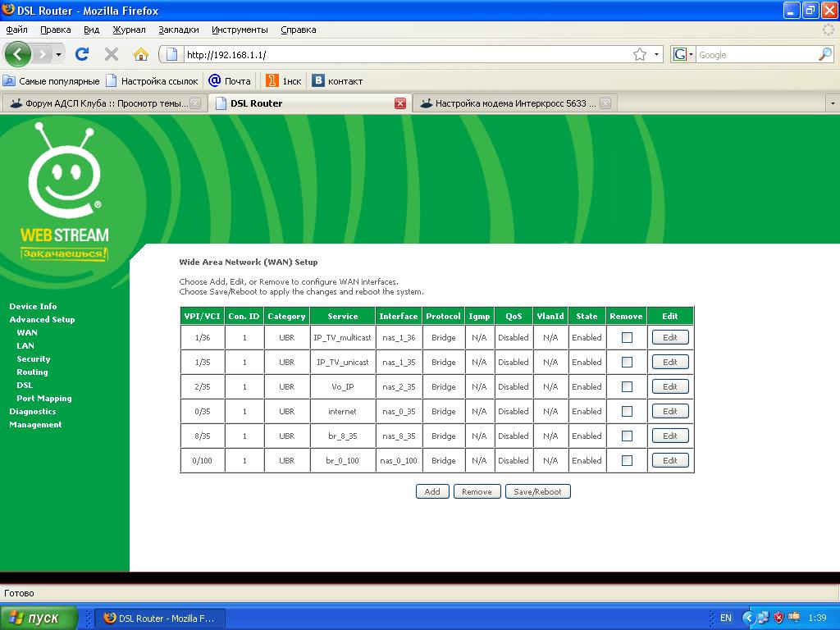This screenshot has width=840, height=630.
Task: Open the 1нск bookmark
Action: click(x=284, y=81)
